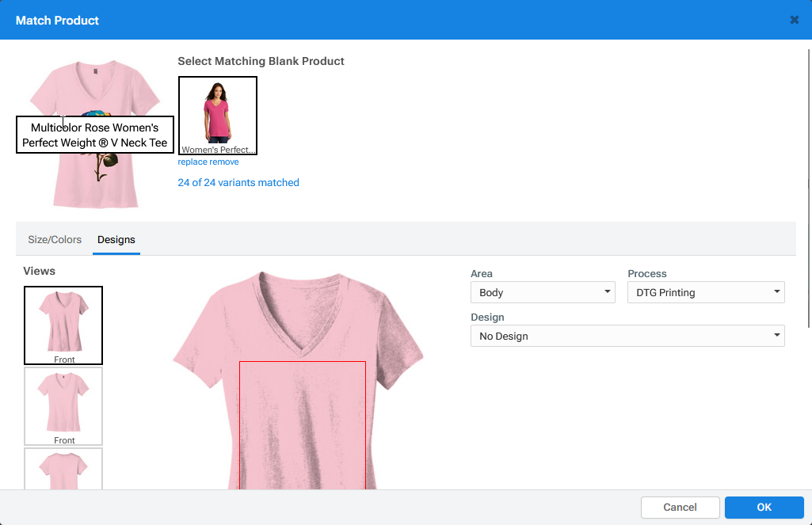Select the Designs tab

116,240
